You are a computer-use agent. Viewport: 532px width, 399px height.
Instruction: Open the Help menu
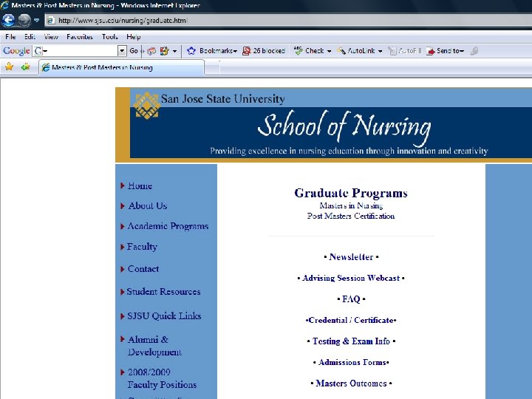[133, 37]
